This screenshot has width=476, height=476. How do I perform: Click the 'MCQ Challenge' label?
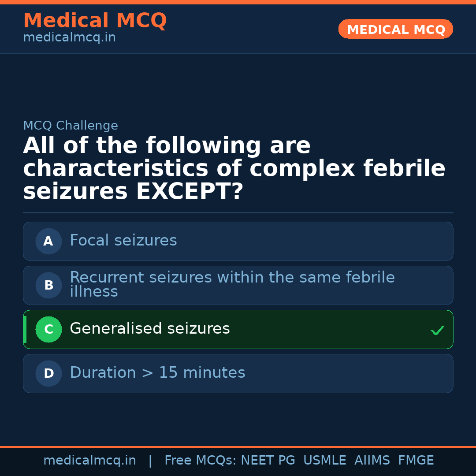coord(71,126)
